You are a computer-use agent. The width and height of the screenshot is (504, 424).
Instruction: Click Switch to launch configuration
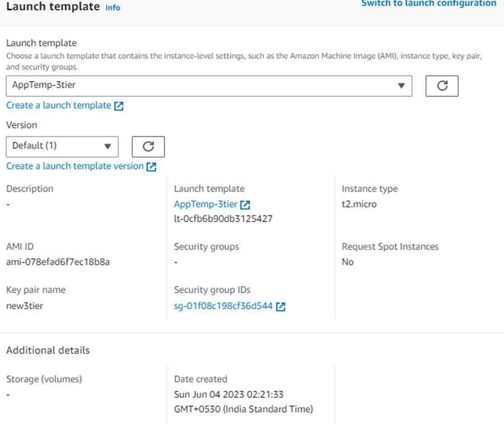click(x=428, y=4)
